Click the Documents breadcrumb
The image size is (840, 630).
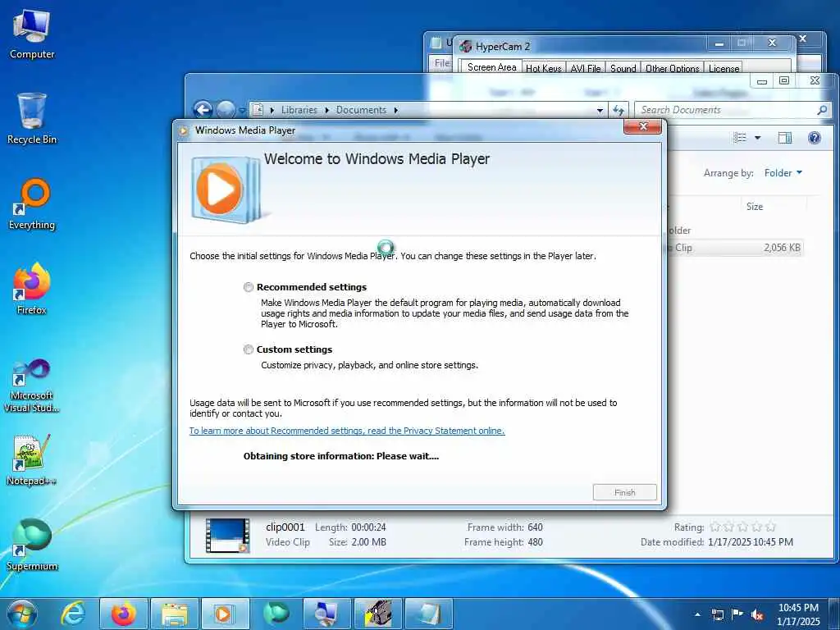tap(361, 110)
